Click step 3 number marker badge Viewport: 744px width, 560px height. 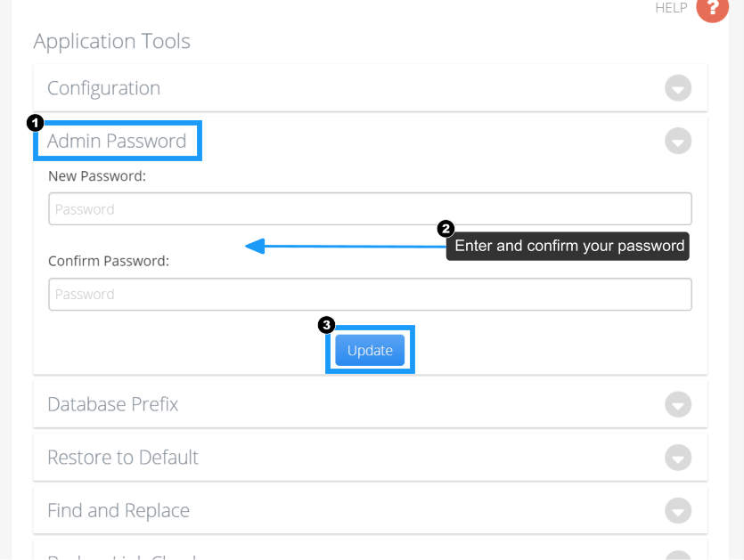tap(326, 325)
